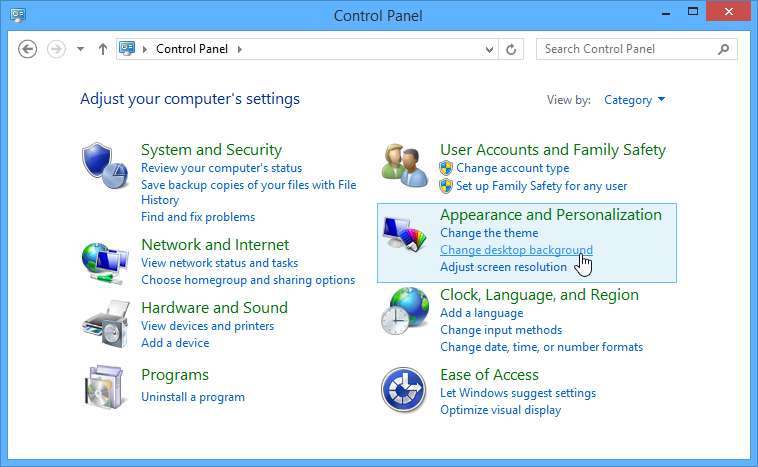This screenshot has height=467, width=758.
Task: Go up one level with Up arrow
Action: tap(103, 49)
